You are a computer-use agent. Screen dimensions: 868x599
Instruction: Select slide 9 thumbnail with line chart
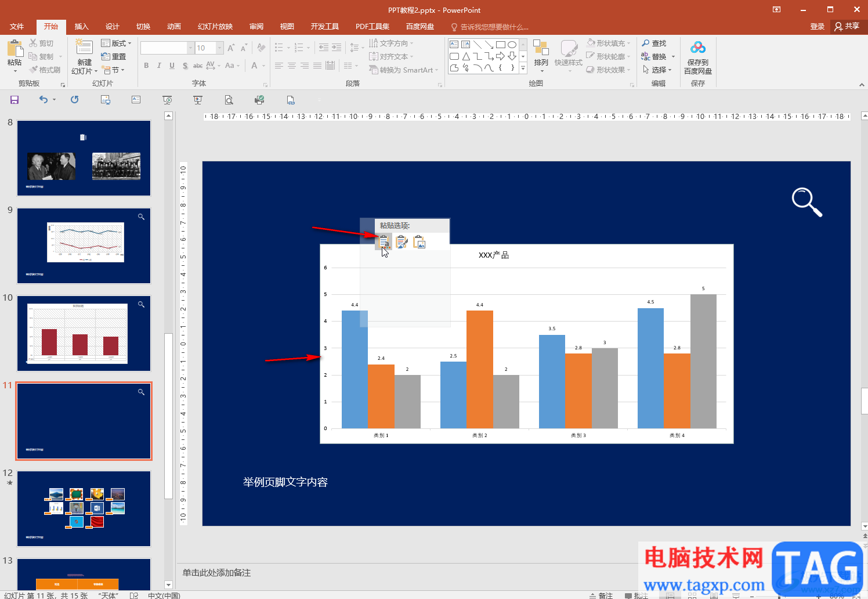coord(84,246)
